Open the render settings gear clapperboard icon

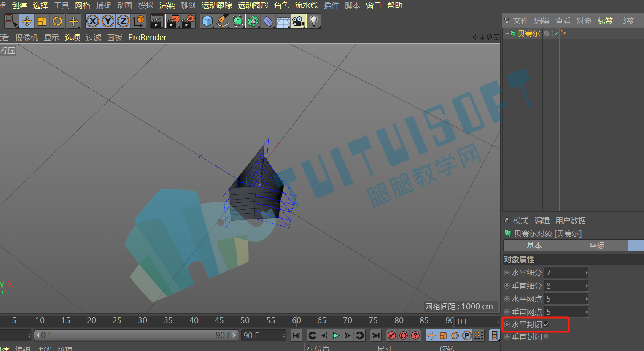(188, 21)
